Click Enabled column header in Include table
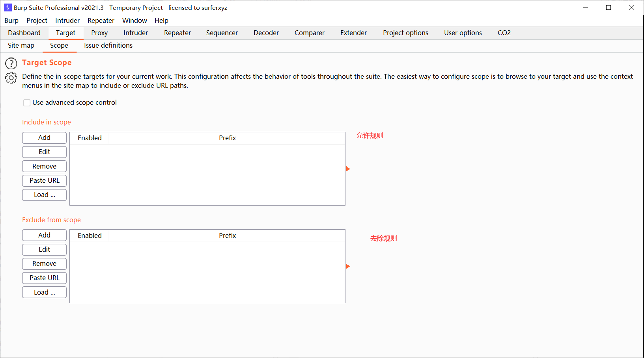This screenshot has width=644, height=358. click(x=90, y=138)
